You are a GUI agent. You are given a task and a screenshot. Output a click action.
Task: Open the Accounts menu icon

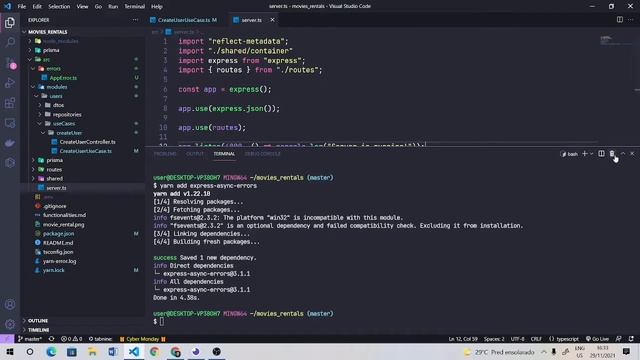[x=10, y=304]
